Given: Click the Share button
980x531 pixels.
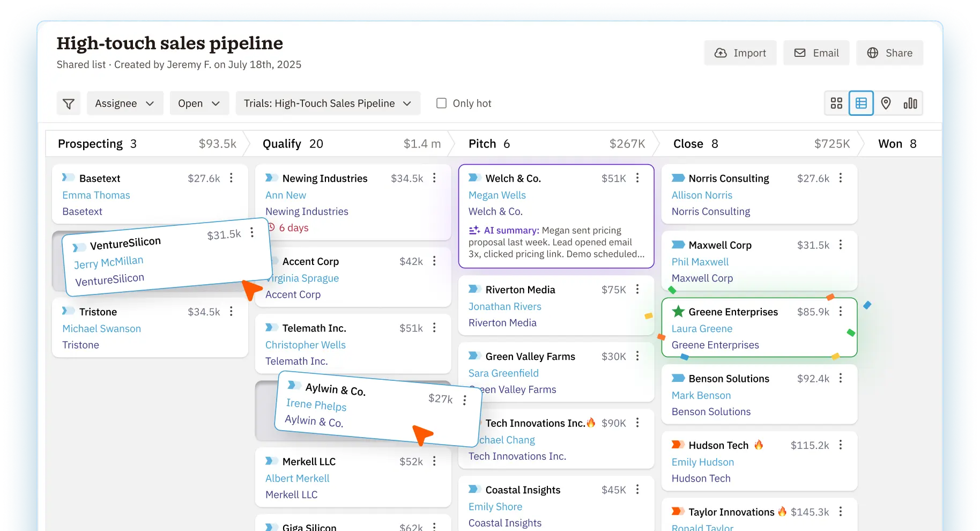Looking at the screenshot, I should point(889,53).
